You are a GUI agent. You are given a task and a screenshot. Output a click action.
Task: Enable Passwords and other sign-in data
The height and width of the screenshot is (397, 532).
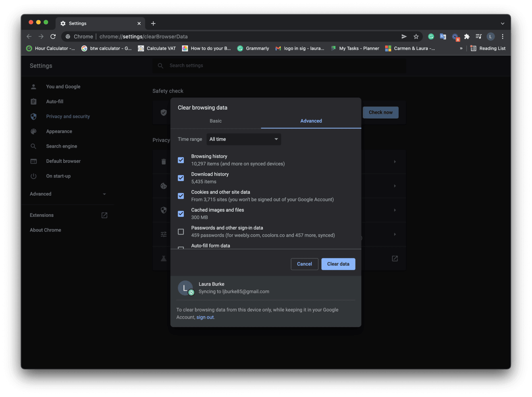(181, 231)
